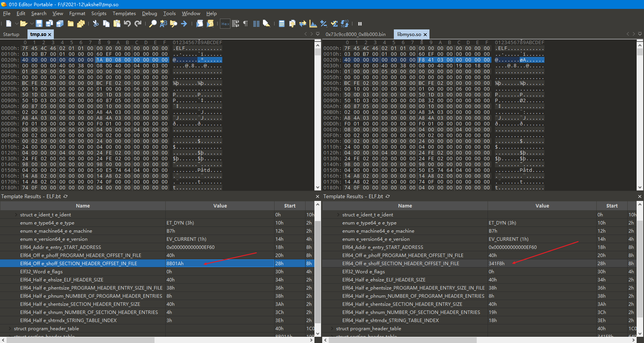The width and height of the screenshot is (644, 343).
Task: Expand struct program_header_table in right panel
Action: coord(332,328)
